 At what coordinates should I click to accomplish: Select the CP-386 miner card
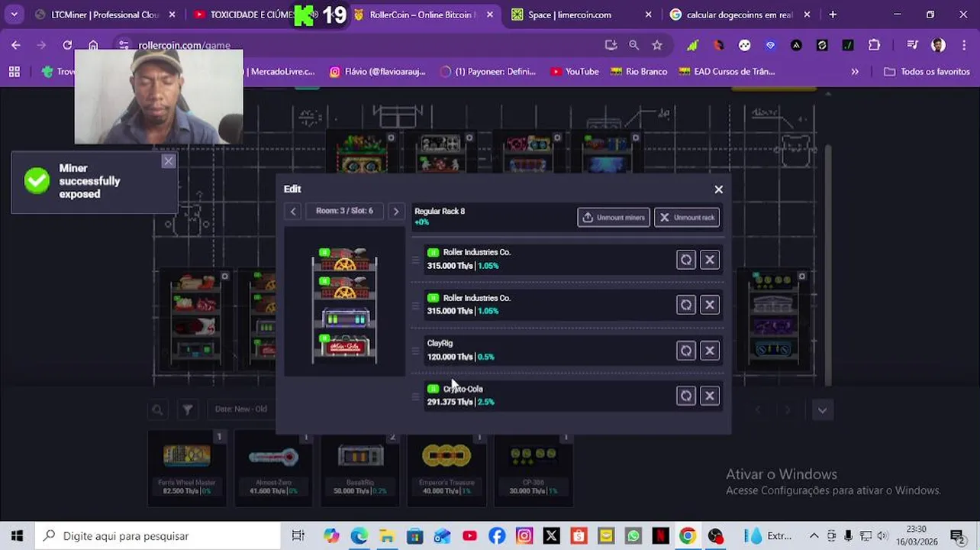click(x=533, y=468)
